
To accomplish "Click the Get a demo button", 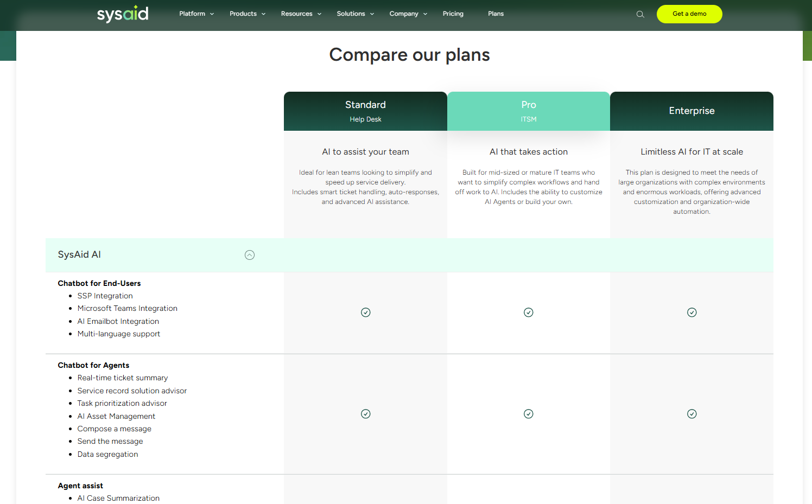I will [x=689, y=14].
